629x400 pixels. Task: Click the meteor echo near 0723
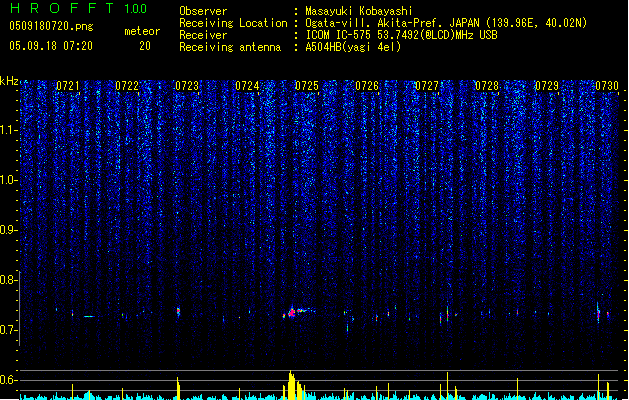179,311
